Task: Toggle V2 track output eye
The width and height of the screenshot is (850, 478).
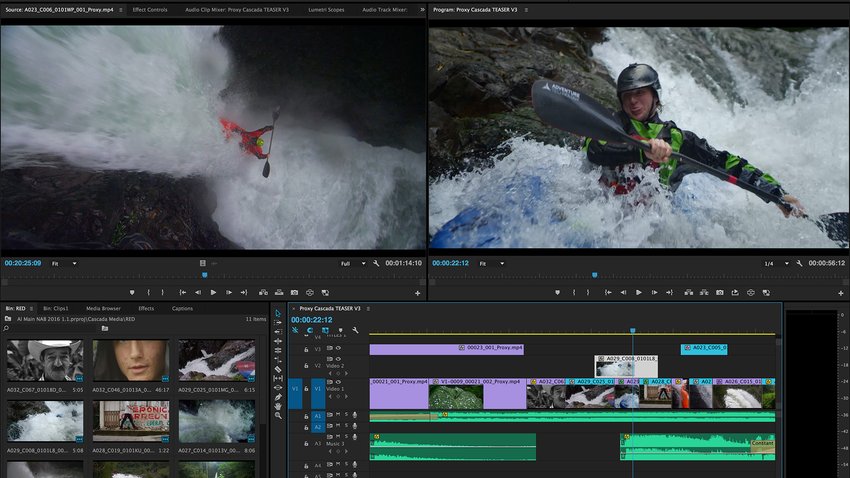Action: pyautogui.click(x=338, y=359)
